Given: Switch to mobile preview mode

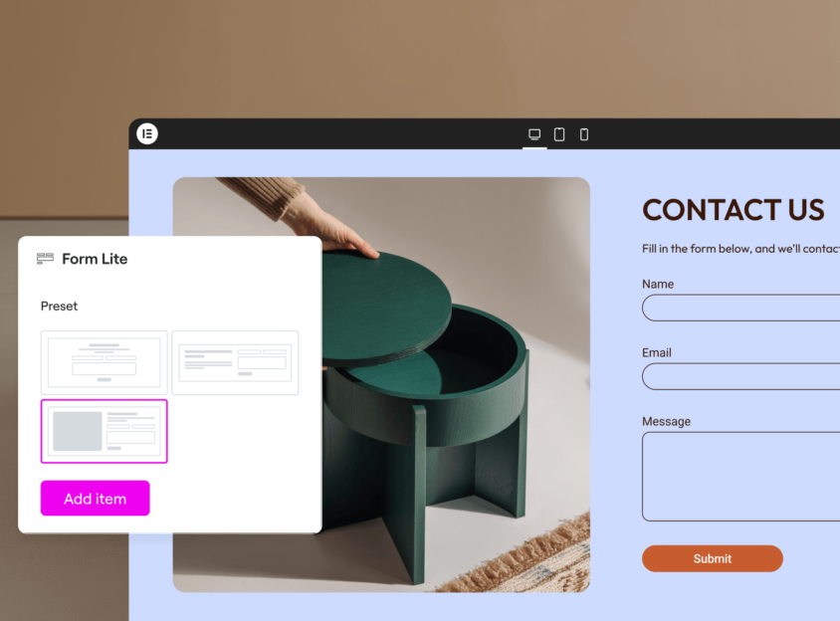Looking at the screenshot, I should click(x=584, y=134).
